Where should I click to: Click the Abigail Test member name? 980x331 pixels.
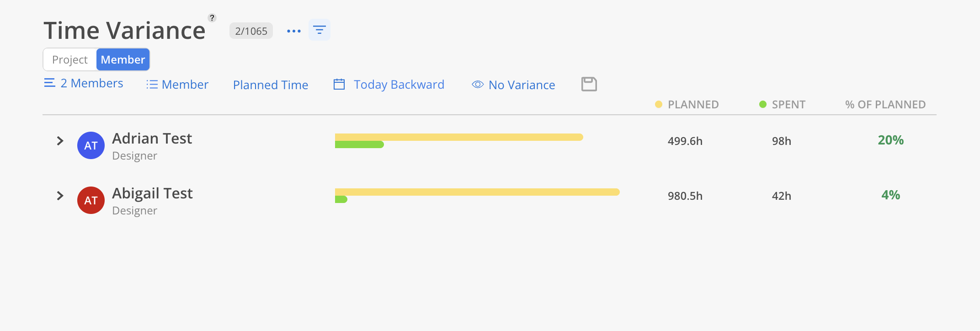pyautogui.click(x=152, y=193)
